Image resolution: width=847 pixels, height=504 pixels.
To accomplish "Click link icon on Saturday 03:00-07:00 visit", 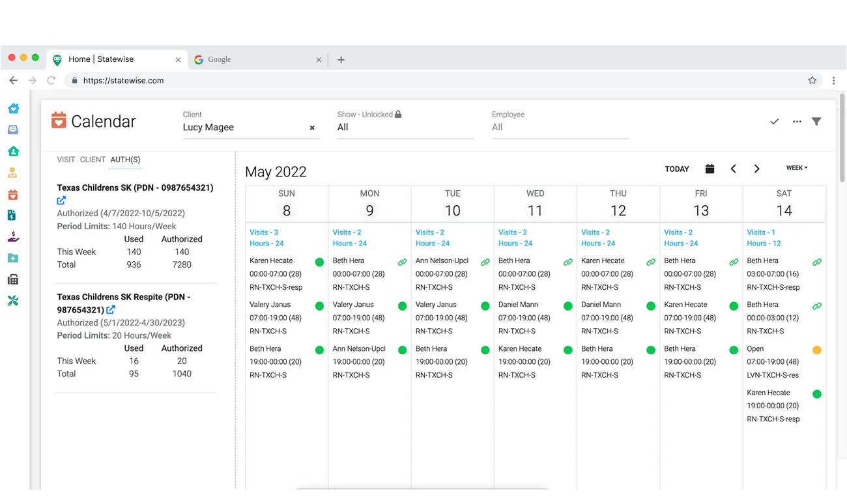I will point(816,262).
